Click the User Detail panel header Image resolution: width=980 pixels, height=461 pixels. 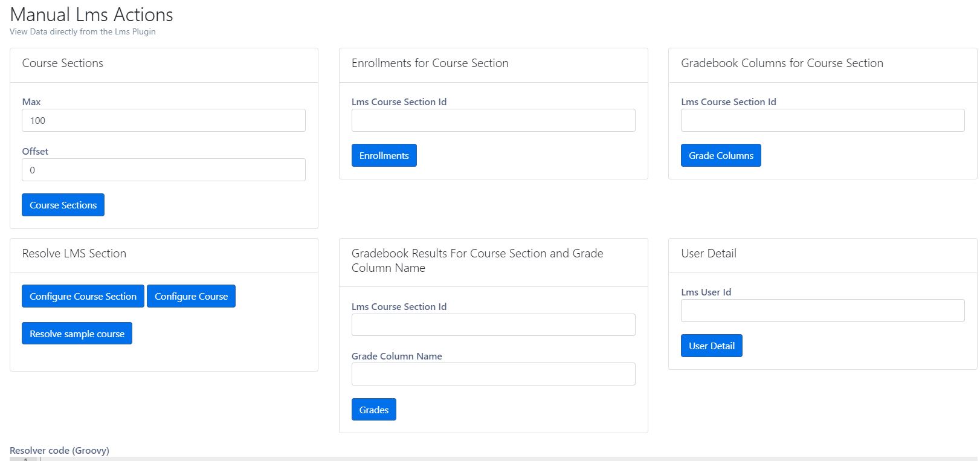708,253
